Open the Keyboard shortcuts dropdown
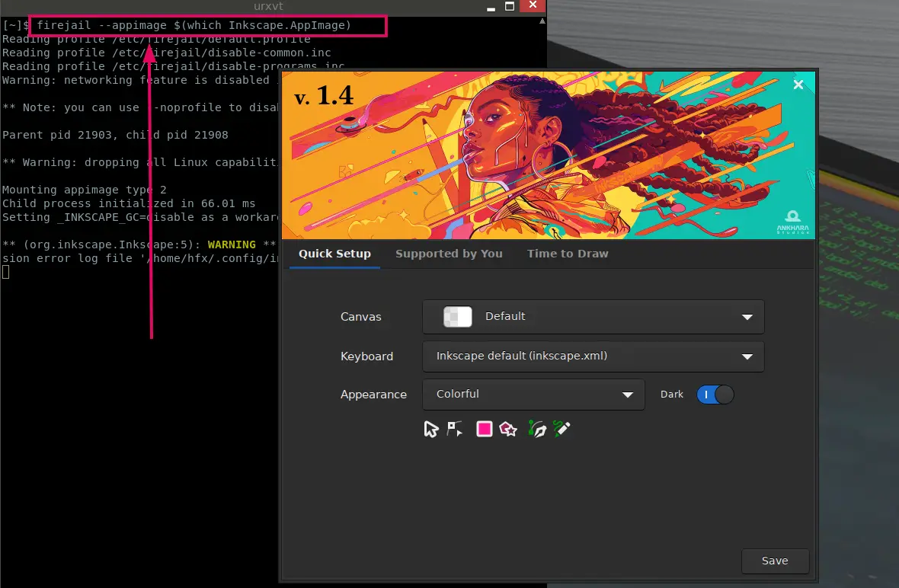899x588 pixels. [593, 356]
